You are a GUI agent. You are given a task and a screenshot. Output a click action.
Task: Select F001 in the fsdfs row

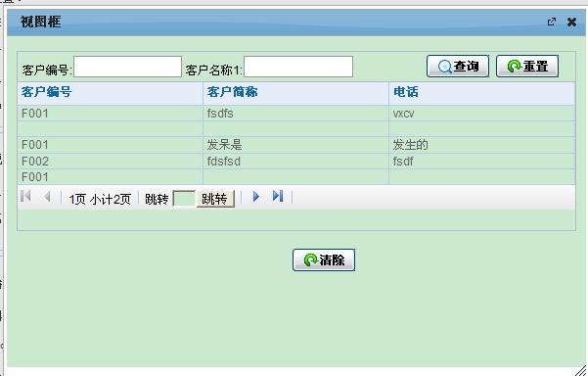(x=110, y=114)
